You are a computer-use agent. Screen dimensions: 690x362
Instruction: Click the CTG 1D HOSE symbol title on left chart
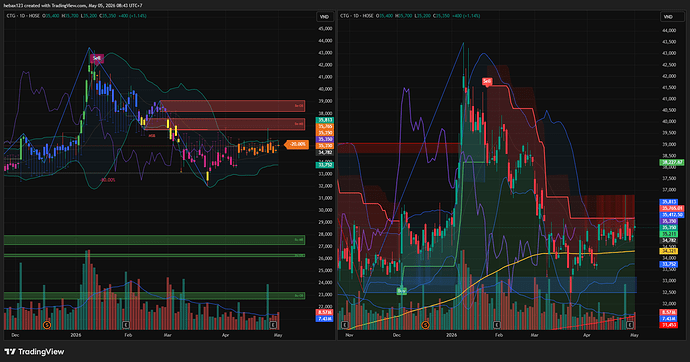click(23, 16)
